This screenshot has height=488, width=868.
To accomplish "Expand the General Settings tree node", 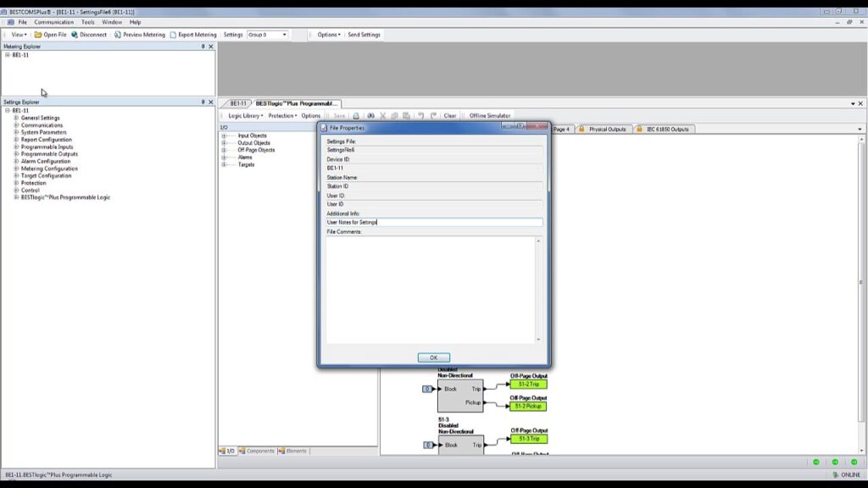I will pyautogui.click(x=16, y=118).
